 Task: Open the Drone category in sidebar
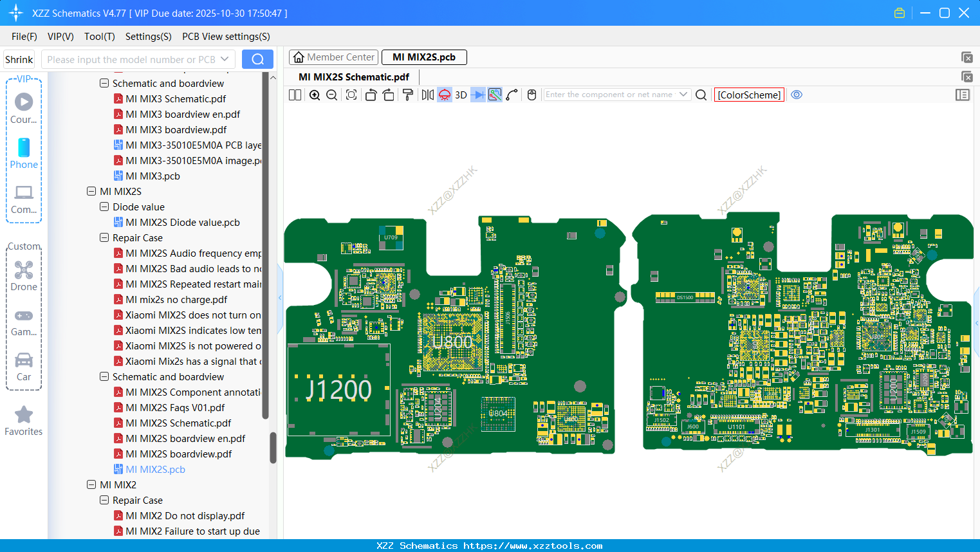(24, 275)
